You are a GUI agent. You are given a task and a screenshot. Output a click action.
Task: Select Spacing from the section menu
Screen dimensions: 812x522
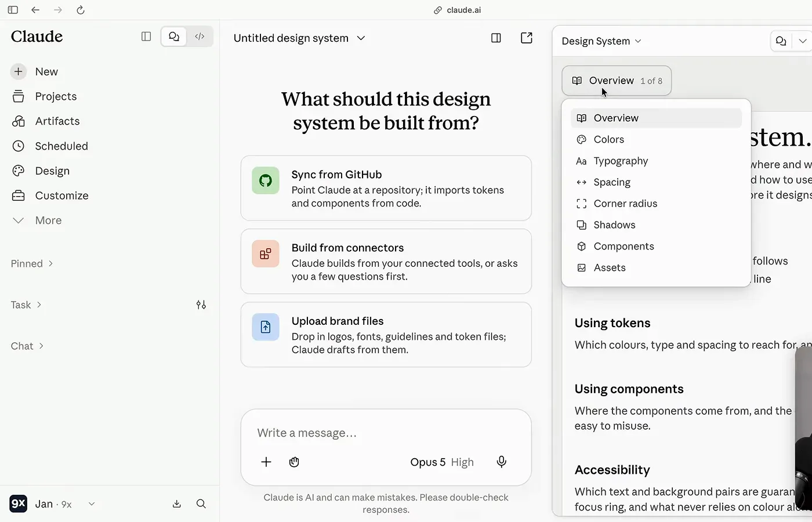[656, 182]
